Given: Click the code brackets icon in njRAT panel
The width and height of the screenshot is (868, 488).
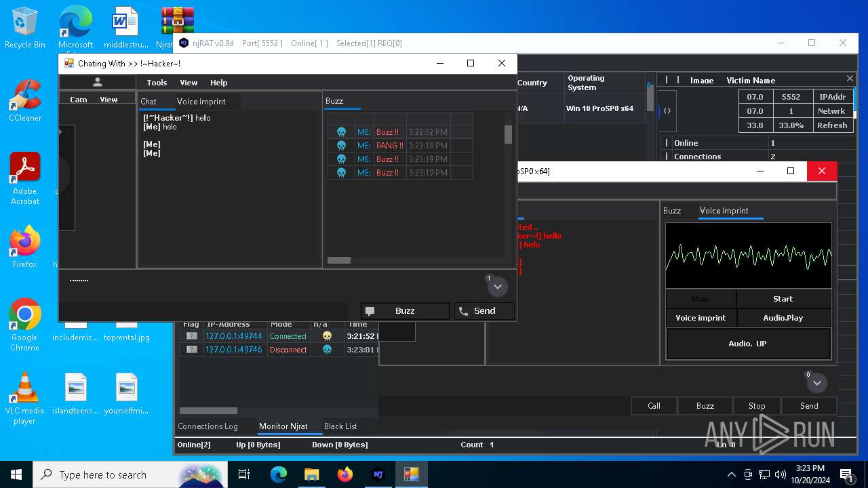Looking at the screenshot, I should click(667, 110).
